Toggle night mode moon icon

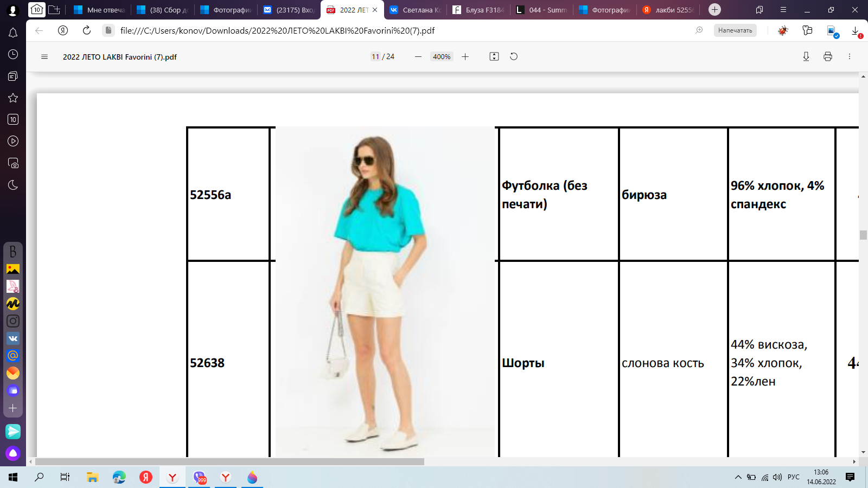13,185
